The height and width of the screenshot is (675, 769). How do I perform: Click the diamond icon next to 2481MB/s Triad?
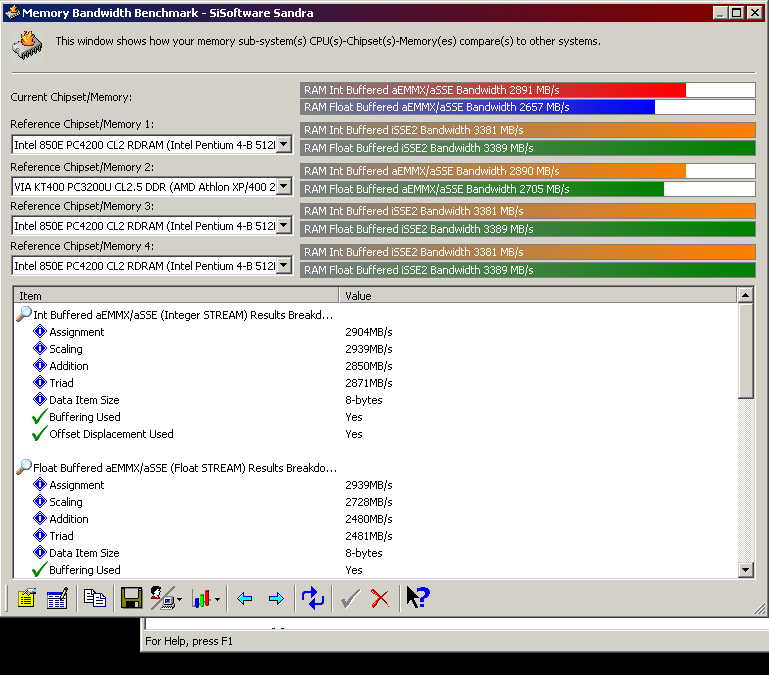40,536
